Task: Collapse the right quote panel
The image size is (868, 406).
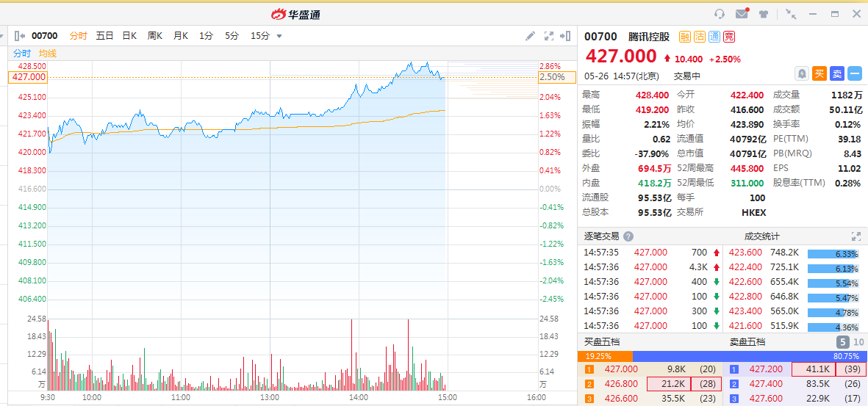Action: click(565, 36)
